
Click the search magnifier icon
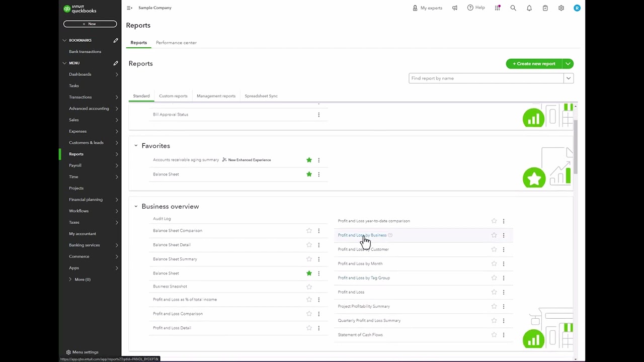pos(513,8)
